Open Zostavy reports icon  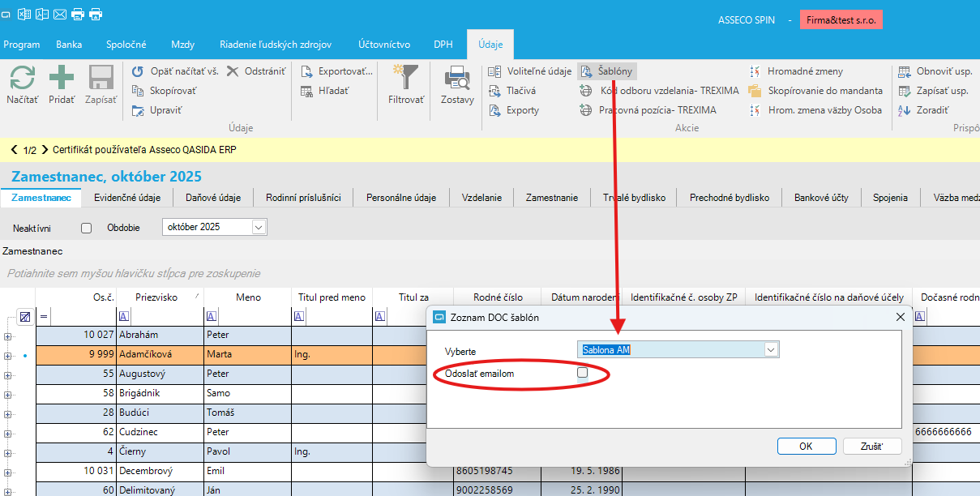pos(457,79)
